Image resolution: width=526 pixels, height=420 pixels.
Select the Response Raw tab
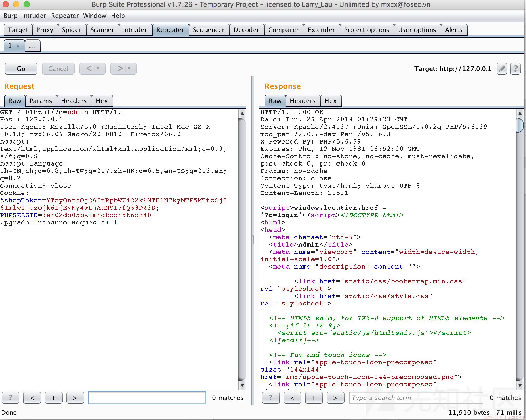pyautogui.click(x=275, y=101)
